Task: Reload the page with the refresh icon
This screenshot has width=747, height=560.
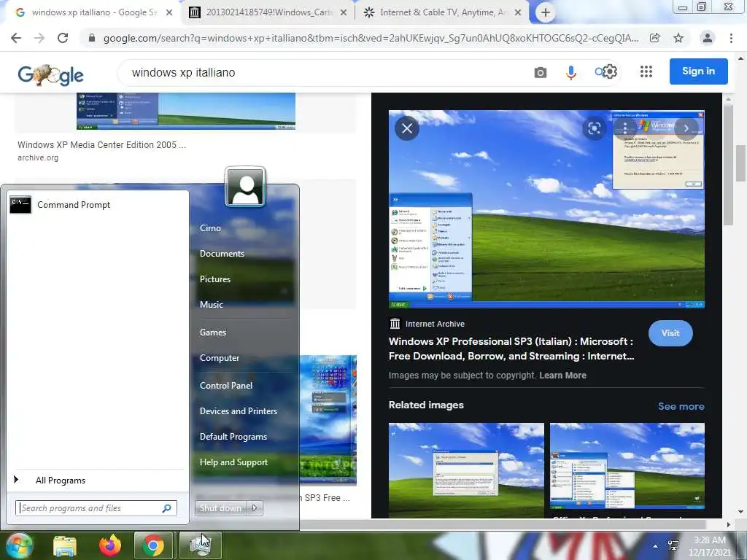Action: pyautogui.click(x=63, y=38)
